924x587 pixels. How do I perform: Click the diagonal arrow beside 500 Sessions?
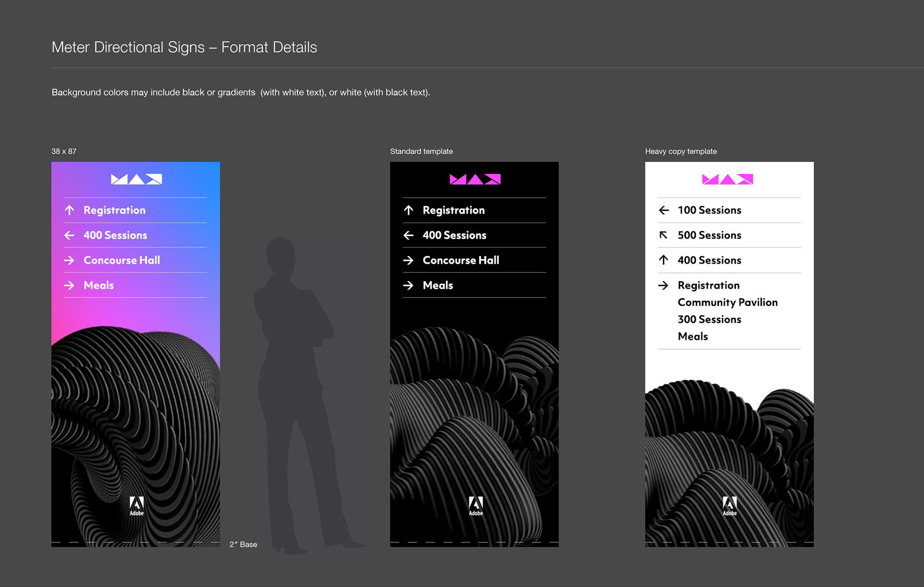point(664,235)
